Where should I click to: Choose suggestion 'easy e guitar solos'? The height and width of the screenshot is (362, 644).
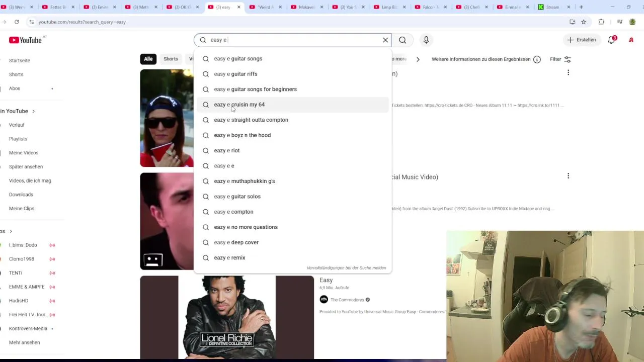click(292, 197)
